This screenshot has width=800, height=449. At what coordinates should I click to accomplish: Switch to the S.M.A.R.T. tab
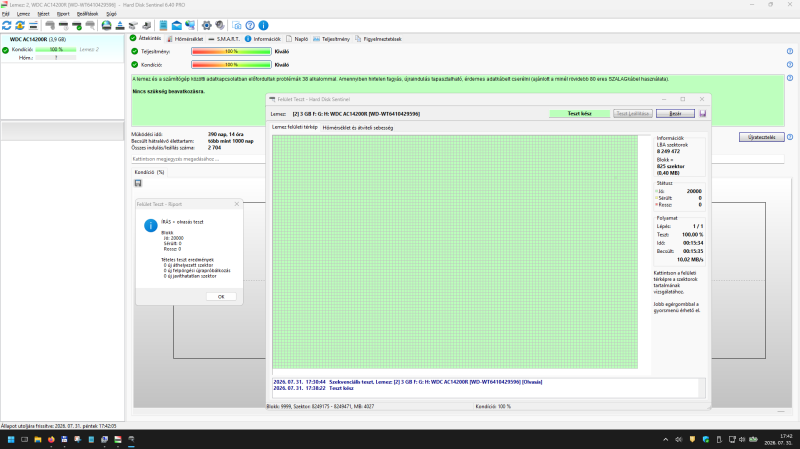[x=224, y=39]
